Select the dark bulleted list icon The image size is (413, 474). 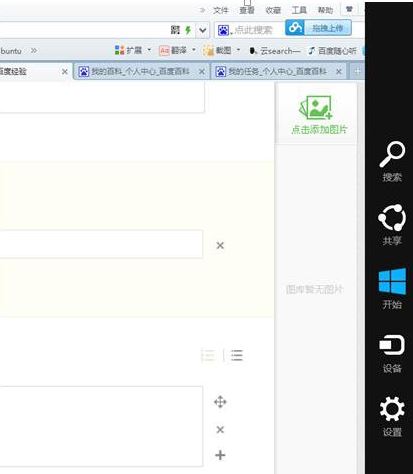tap(236, 355)
